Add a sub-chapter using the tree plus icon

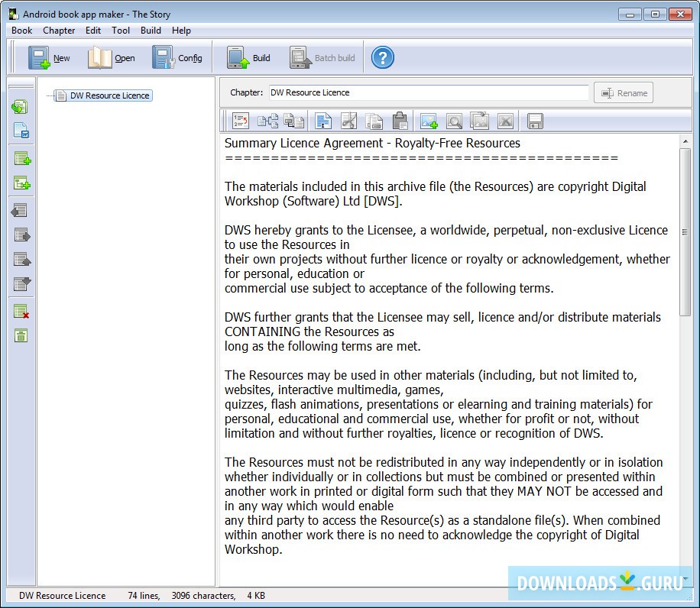[22, 183]
